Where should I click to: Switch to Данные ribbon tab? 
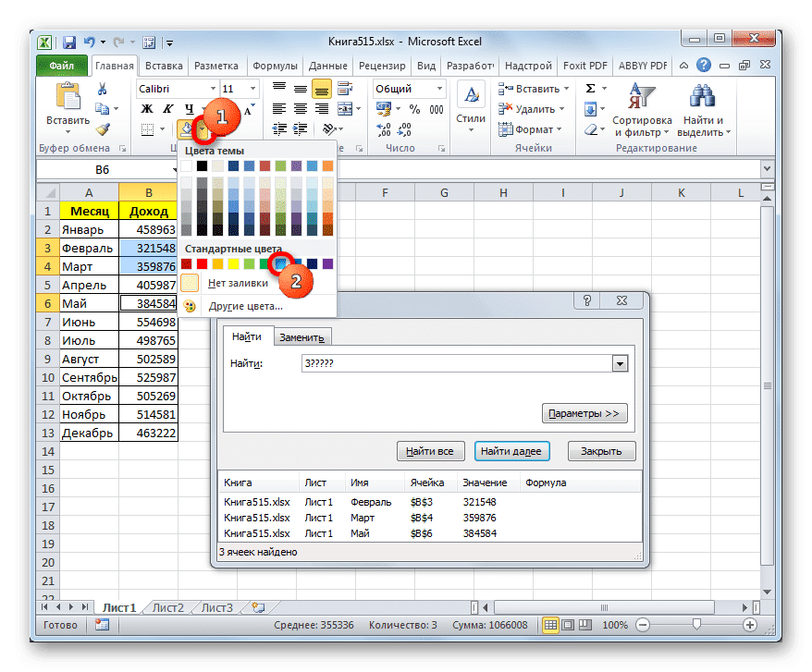point(327,66)
